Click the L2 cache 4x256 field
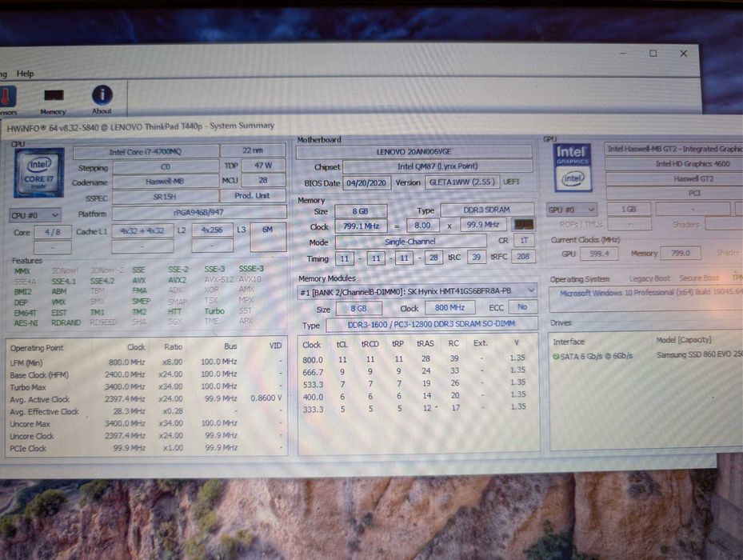 click(x=212, y=230)
